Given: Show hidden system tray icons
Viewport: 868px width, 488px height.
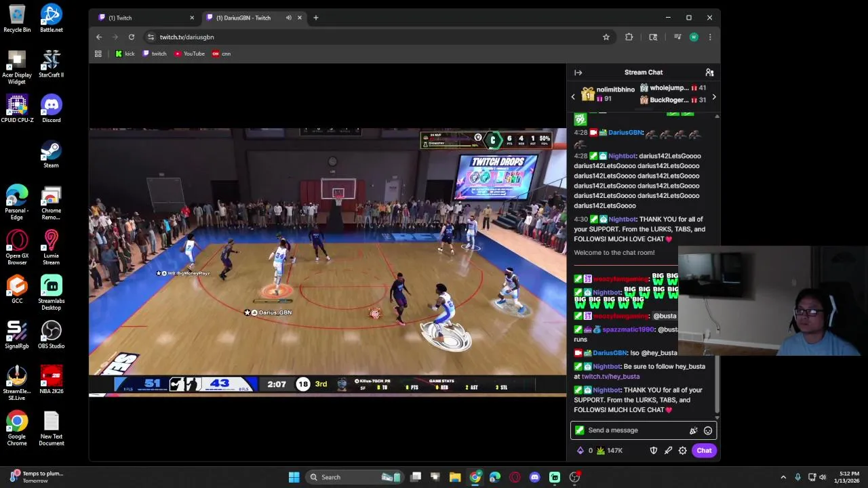Looking at the screenshot, I should click(783, 477).
